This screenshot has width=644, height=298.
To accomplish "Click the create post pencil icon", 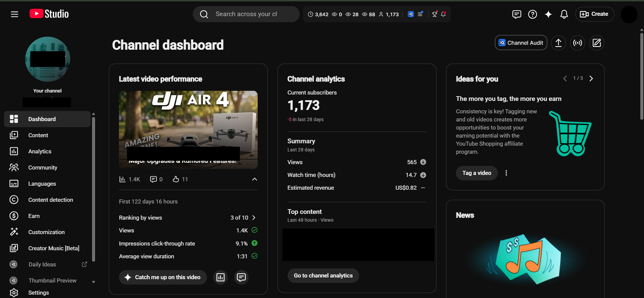I will (597, 43).
